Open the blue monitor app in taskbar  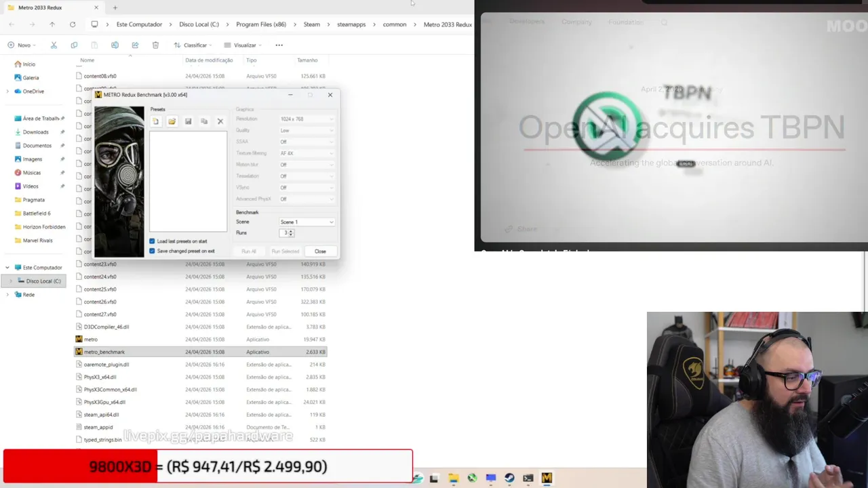tap(490, 478)
